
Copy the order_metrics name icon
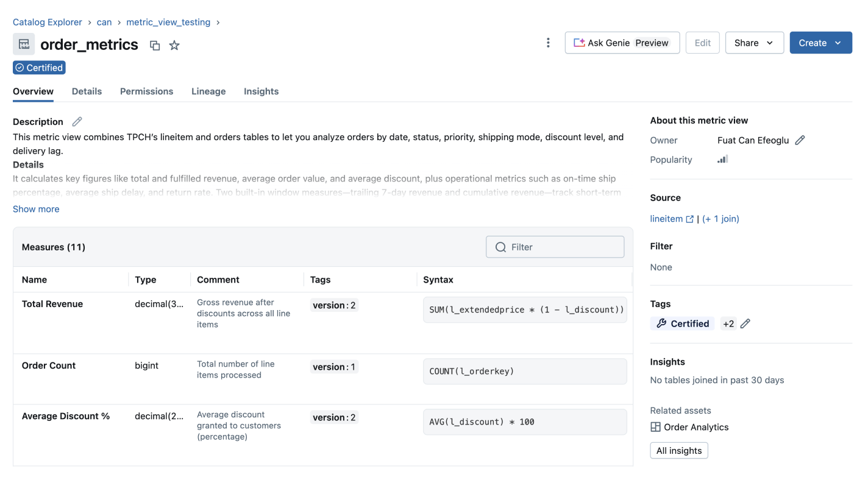(x=155, y=46)
